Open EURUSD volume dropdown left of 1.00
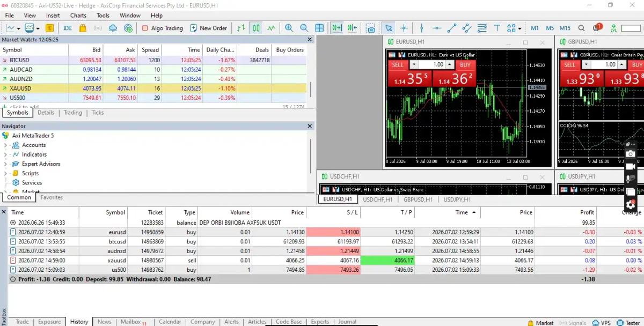Image resolution: width=644 pixels, height=326 pixels. [x=414, y=65]
